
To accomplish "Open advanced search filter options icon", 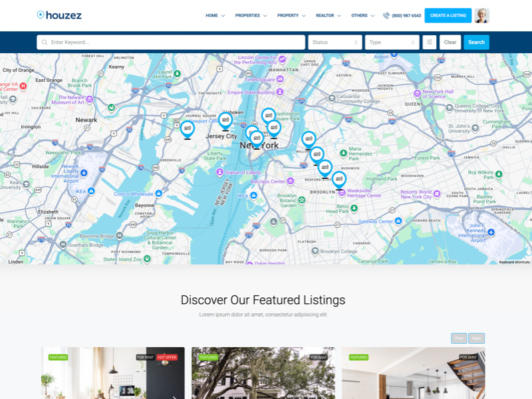I will pos(429,43).
